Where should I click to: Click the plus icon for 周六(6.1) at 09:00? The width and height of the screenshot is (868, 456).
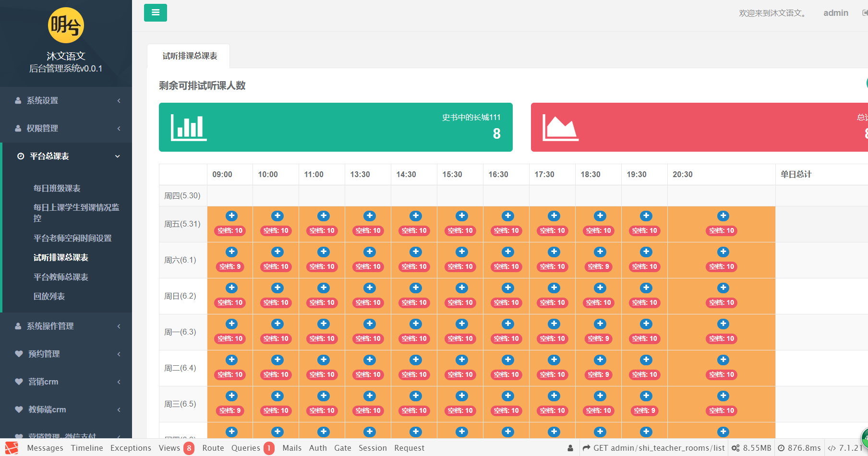point(231,252)
